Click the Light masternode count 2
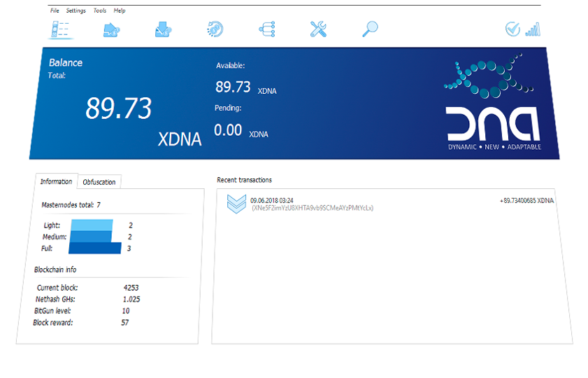Viewport: 588px width, 378px height. pyautogui.click(x=131, y=225)
